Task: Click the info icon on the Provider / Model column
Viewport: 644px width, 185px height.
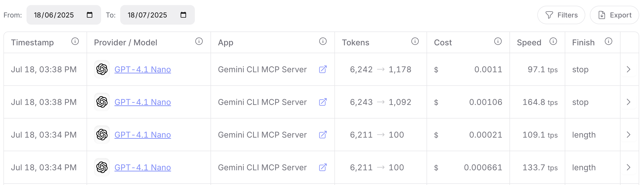Action: coord(199,42)
